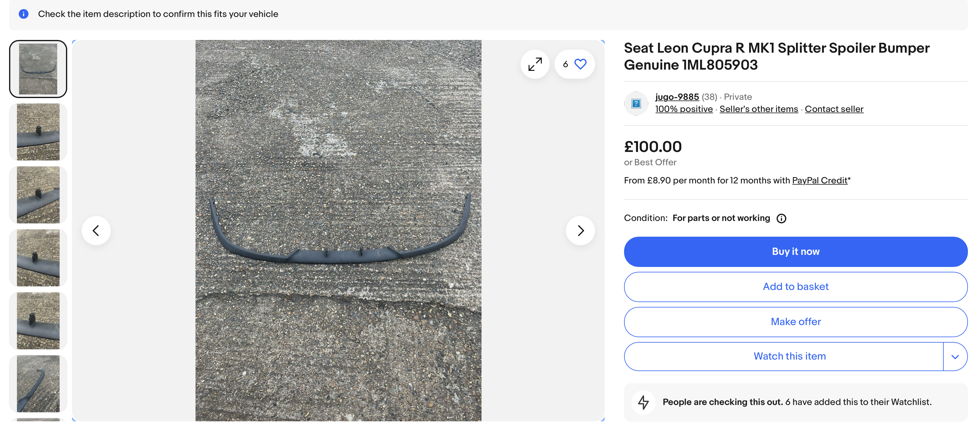Click Add to basket
The width and height of the screenshot is (980, 431).
click(x=795, y=287)
